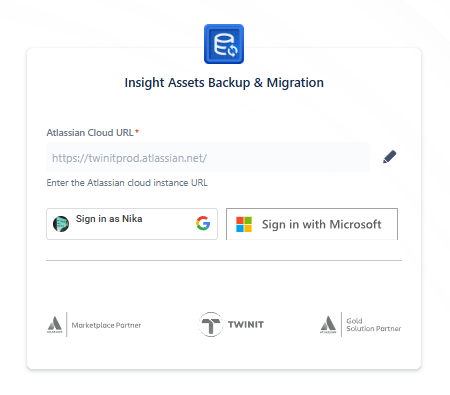The image size is (450, 395).
Task: Click the 'Marketplace Partner' text
Action: tap(106, 325)
